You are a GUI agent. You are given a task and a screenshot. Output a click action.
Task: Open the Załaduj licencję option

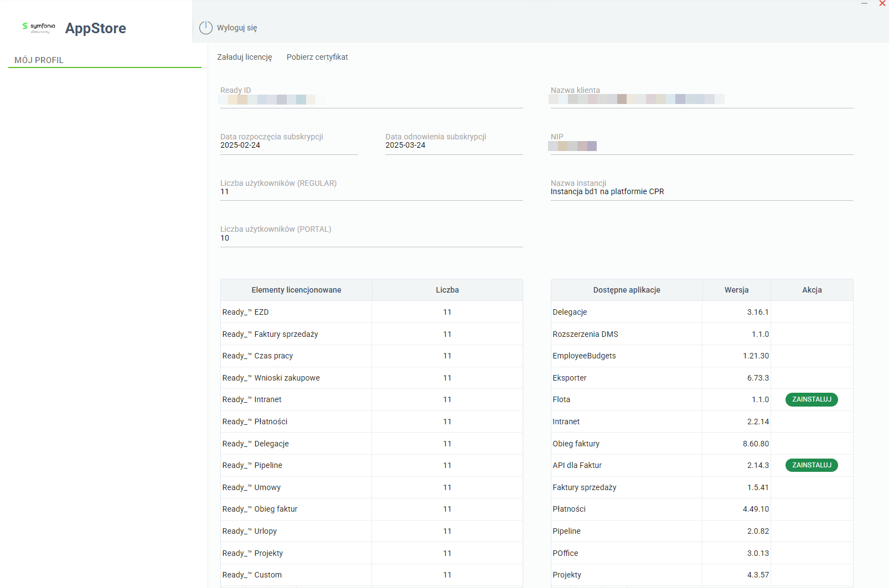(245, 57)
